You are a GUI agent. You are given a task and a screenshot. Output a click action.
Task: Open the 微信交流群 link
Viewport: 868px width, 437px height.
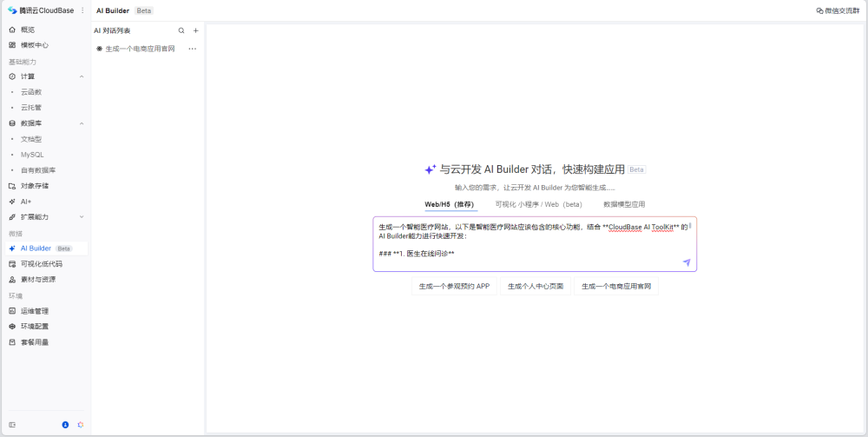[x=838, y=10]
